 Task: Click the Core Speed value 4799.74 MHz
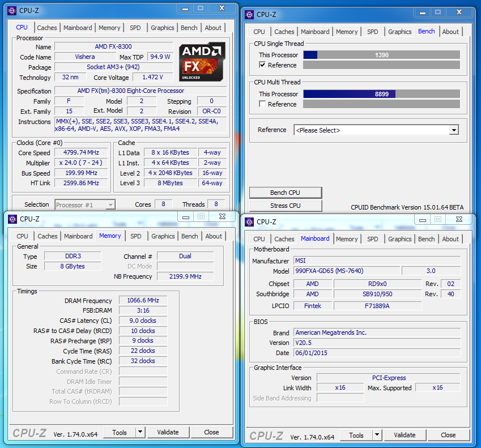81,152
